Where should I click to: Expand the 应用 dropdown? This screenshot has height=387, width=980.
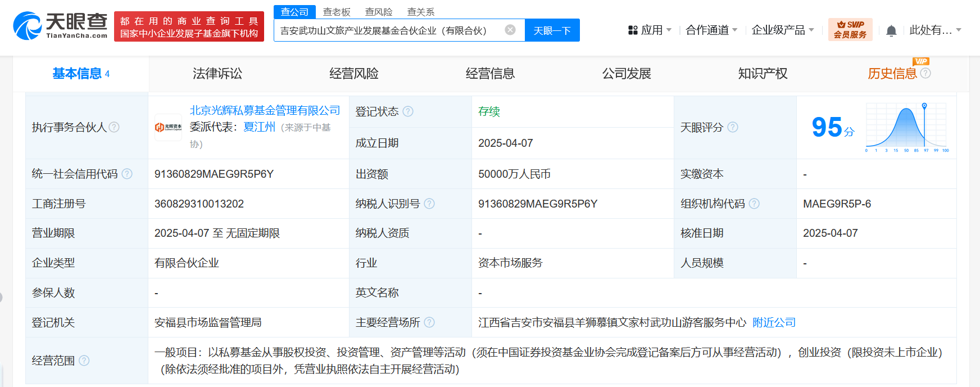[669, 30]
